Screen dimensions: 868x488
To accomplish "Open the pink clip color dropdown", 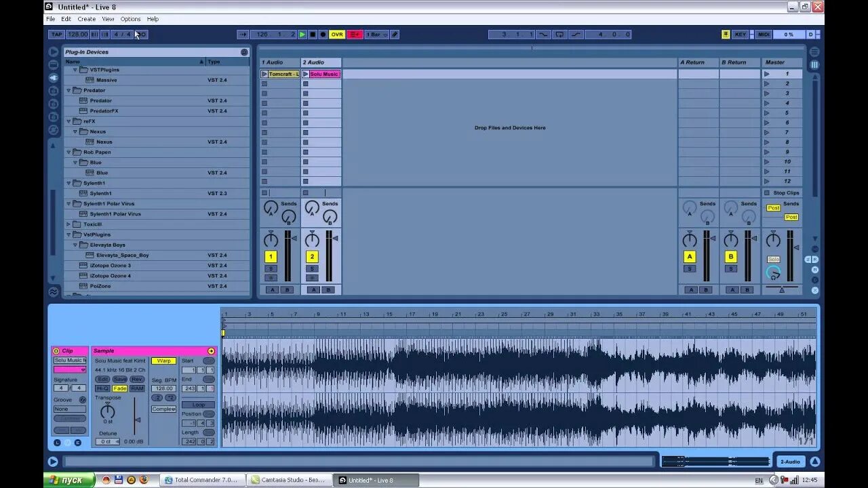I will tap(70, 369).
